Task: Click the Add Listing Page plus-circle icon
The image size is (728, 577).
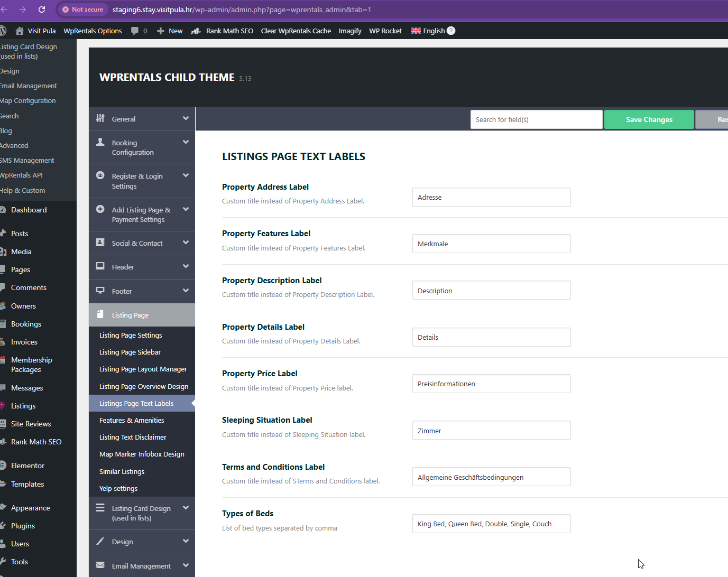Action: 100,209
